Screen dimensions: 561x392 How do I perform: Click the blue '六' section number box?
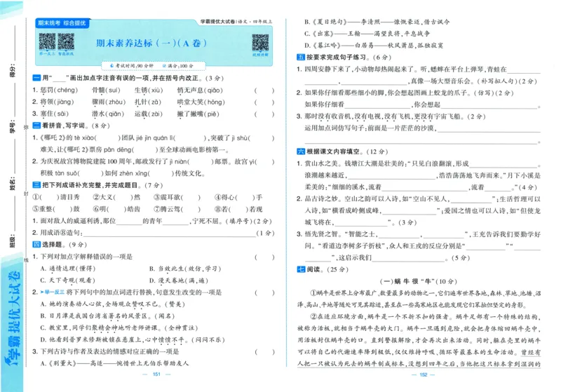coord(301,151)
